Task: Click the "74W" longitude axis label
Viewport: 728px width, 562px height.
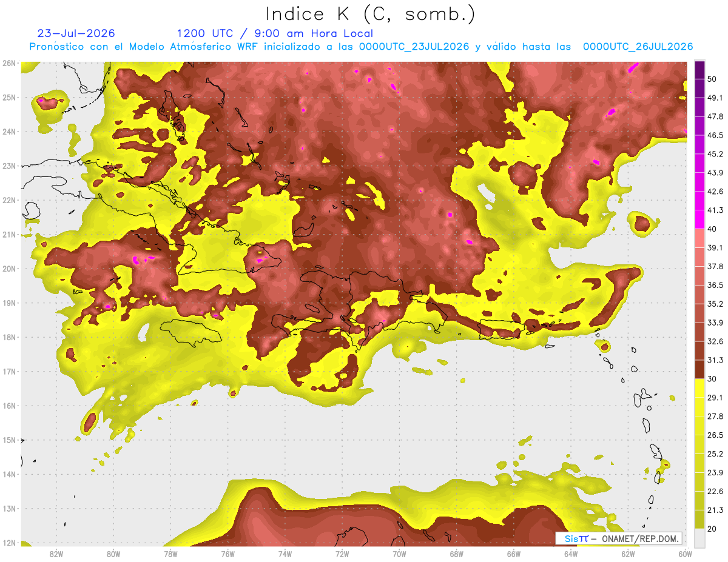Action: 285,554
